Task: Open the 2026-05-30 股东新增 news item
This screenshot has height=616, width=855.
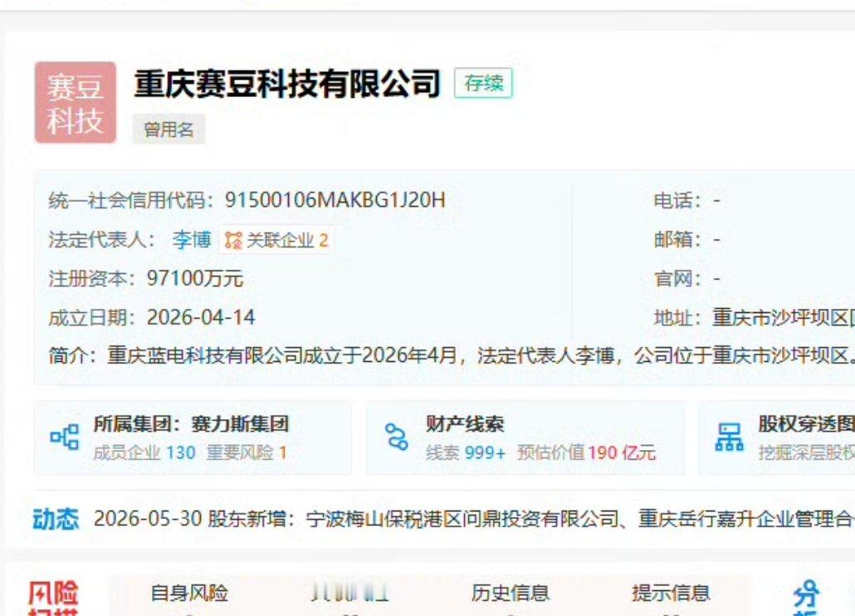Action: click(x=474, y=519)
